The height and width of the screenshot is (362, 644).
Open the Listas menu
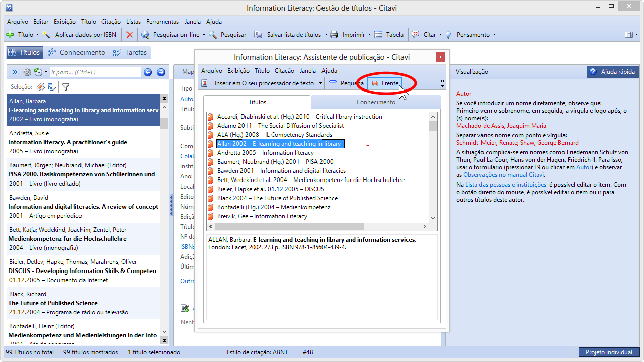click(134, 22)
